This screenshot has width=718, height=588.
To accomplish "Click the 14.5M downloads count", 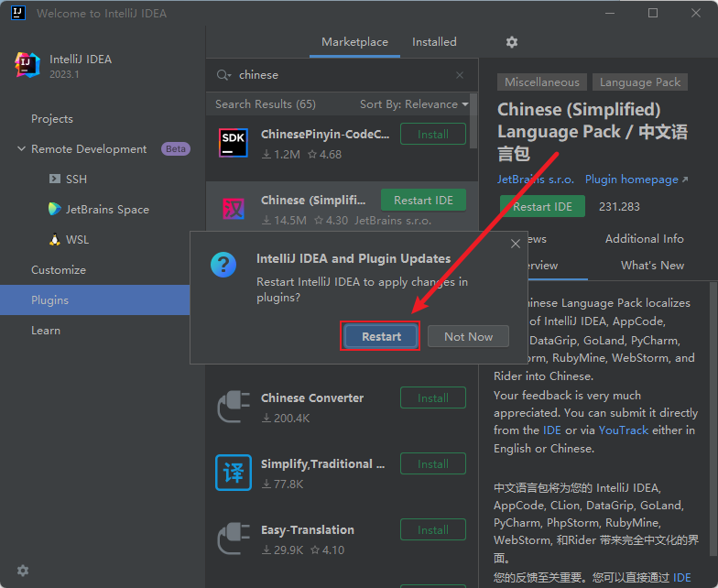I will point(284,220).
